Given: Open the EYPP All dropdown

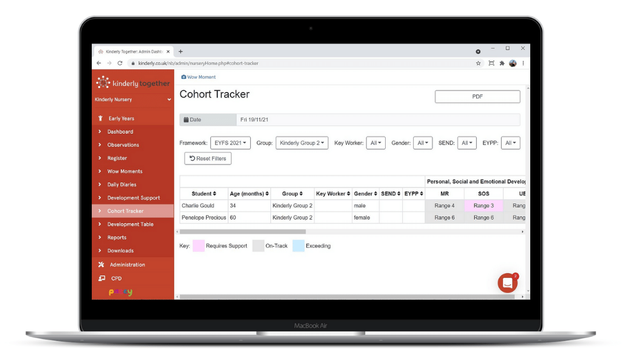Looking at the screenshot, I should 510,143.
